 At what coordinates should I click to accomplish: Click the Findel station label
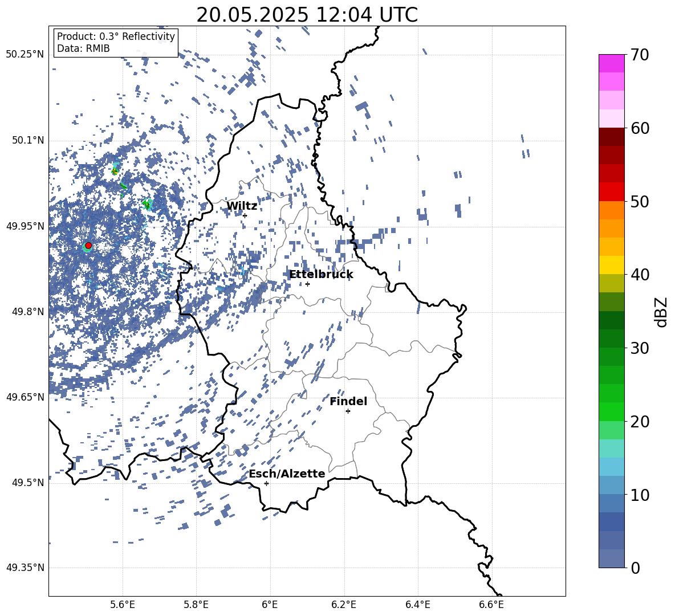point(348,401)
